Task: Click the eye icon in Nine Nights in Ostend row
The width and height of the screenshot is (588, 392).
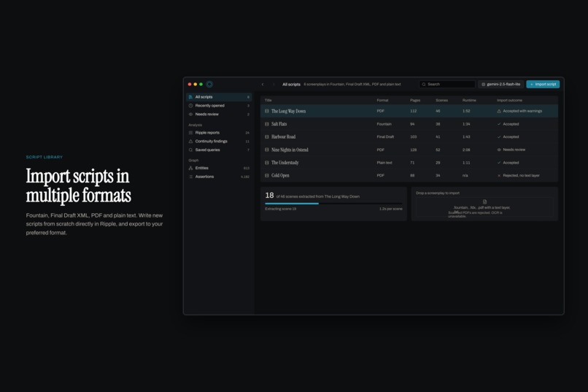Action: [499, 150]
